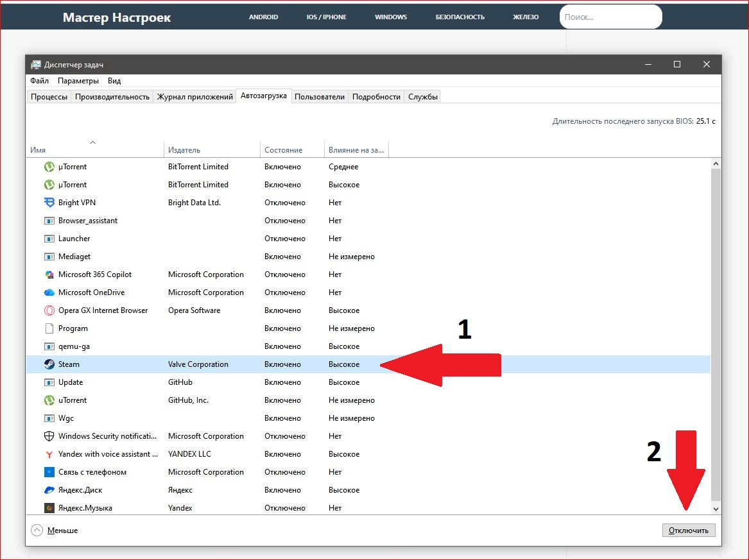Go to Мастер Настроек home logo
This screenshot has height=560, width=749.
[x=117, y=17]
